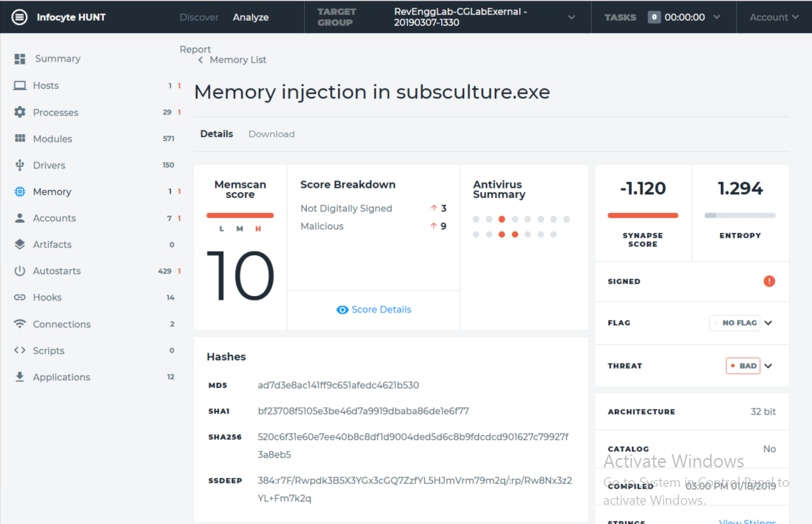Open the Memory section

coord(20,191)
